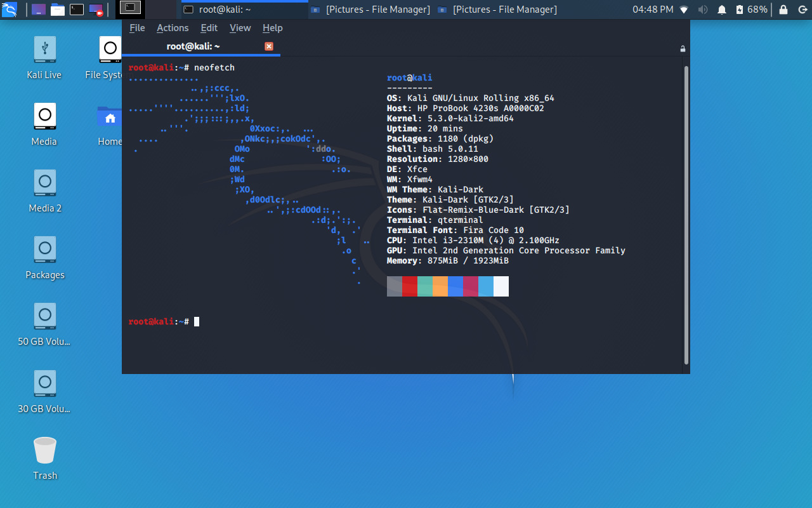
Task: Click the Wi-Fi icon in the system tray
Action: pyautogui.click(x=683, y=10)
